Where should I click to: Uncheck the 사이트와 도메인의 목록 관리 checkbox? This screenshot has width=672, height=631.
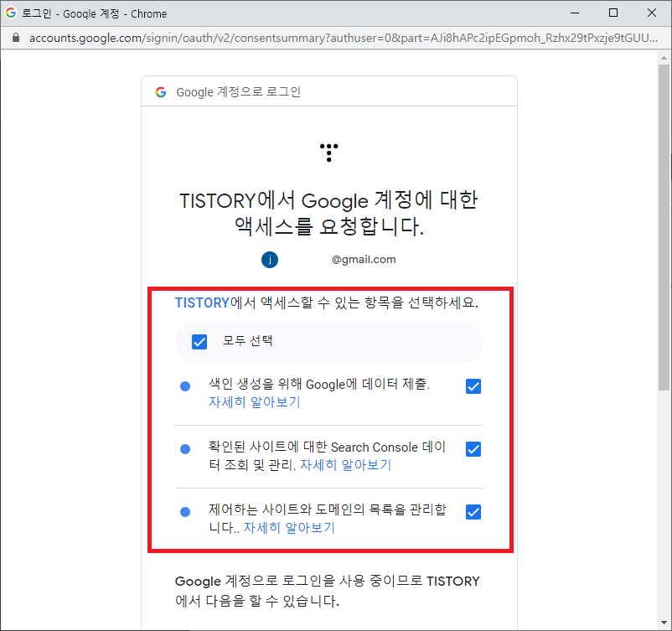[473, 512]
